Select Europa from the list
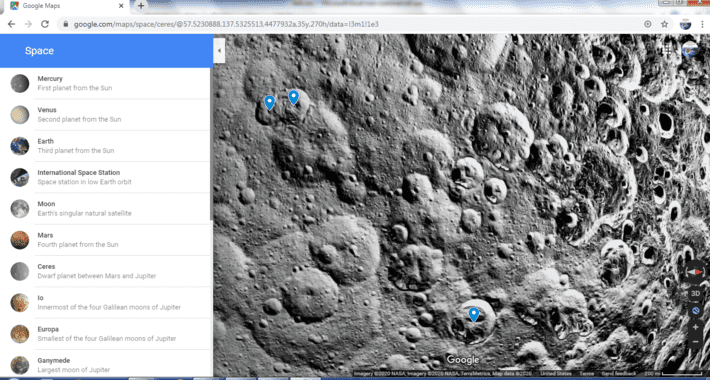The image size is (710, 380). pyautogui.click(x=106, y=334)
